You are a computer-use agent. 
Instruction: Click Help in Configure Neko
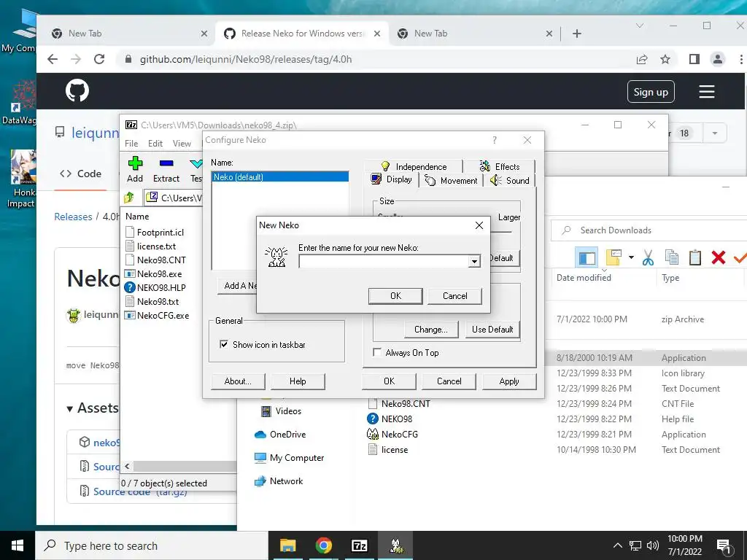coord(298,381)
